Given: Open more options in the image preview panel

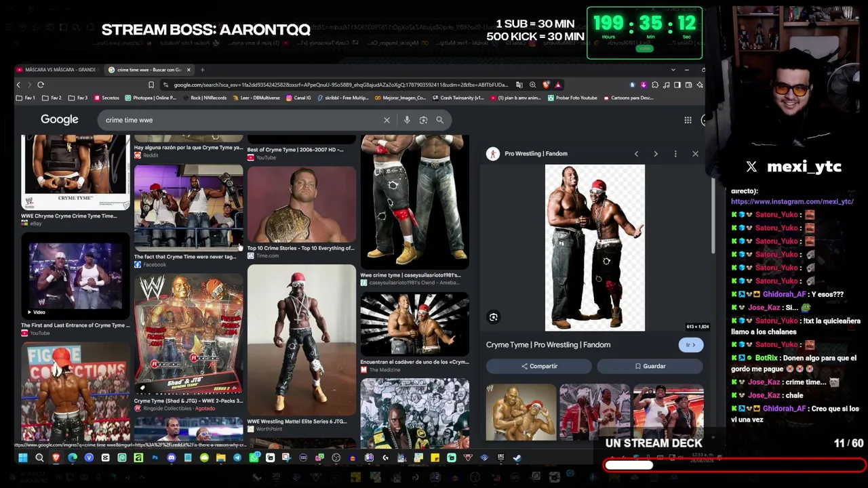Looking at the screenshot, I should click(675, 154).
